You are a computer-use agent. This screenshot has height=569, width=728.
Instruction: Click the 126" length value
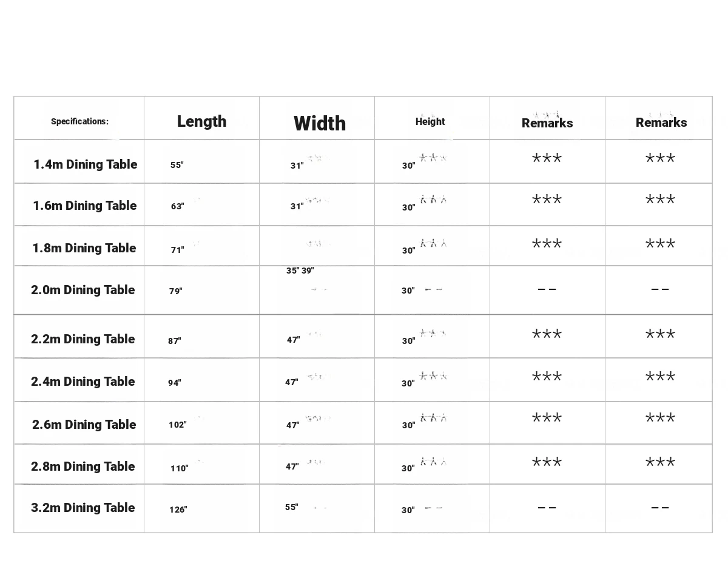pyautogui.click(x=178, y=510)
